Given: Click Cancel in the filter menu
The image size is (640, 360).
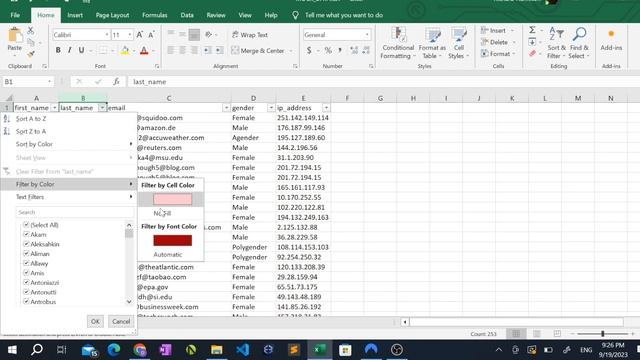Looking at the screenshot, I should [121, 321].
